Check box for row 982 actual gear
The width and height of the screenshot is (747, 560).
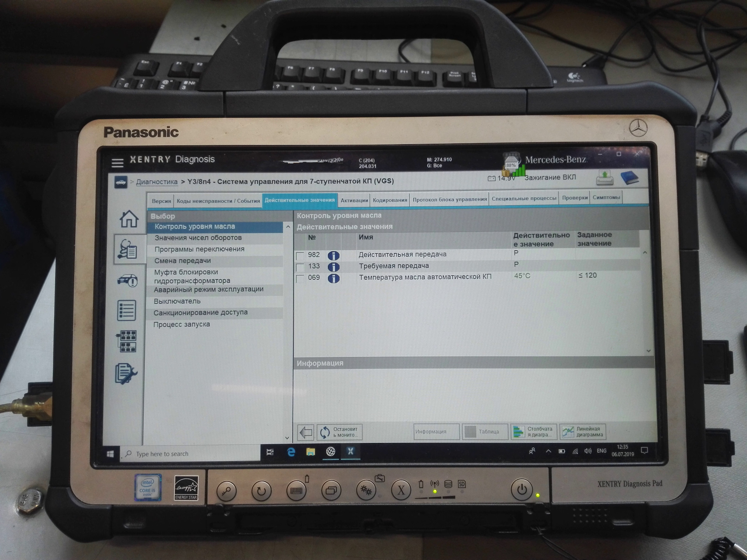tap(300, 256)
